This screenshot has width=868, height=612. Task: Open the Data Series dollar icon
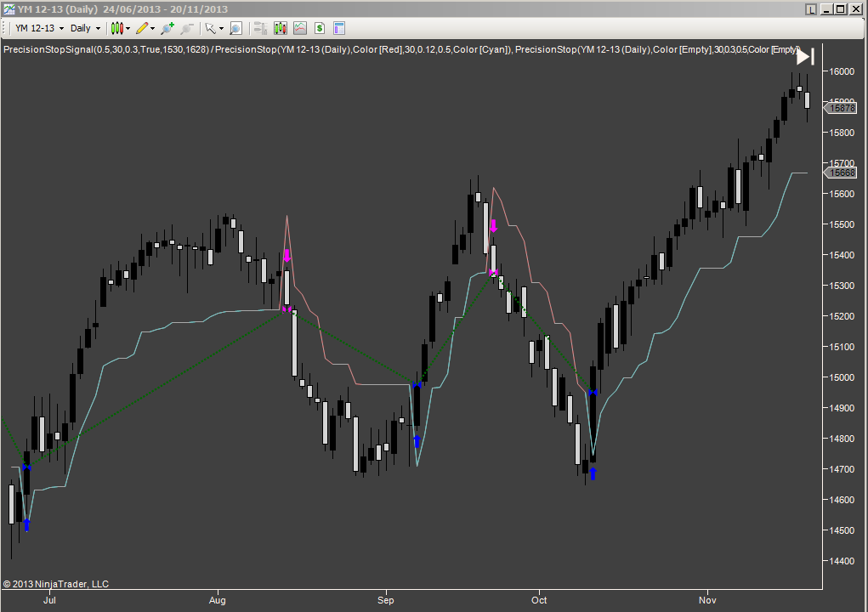point(319,28)
